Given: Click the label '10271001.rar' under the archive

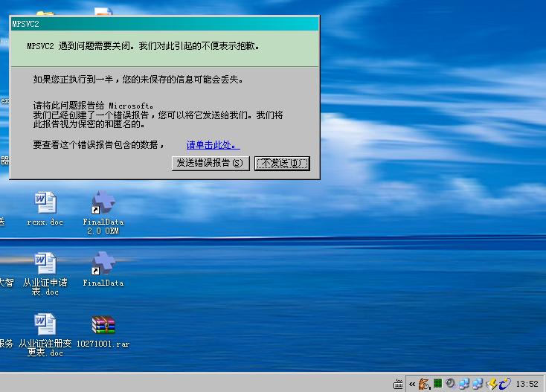Looking at the screenshot, I should (x=103, y=344).
